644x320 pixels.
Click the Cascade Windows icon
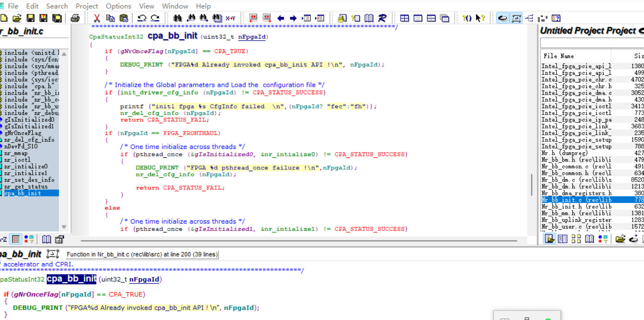click(x=445, y=18)
